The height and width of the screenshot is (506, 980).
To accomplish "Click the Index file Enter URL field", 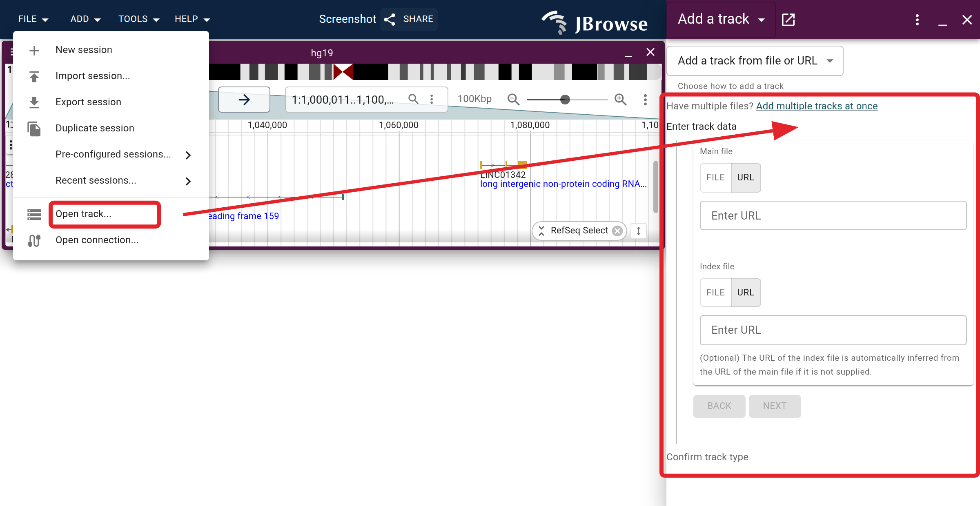I will 833,330.
